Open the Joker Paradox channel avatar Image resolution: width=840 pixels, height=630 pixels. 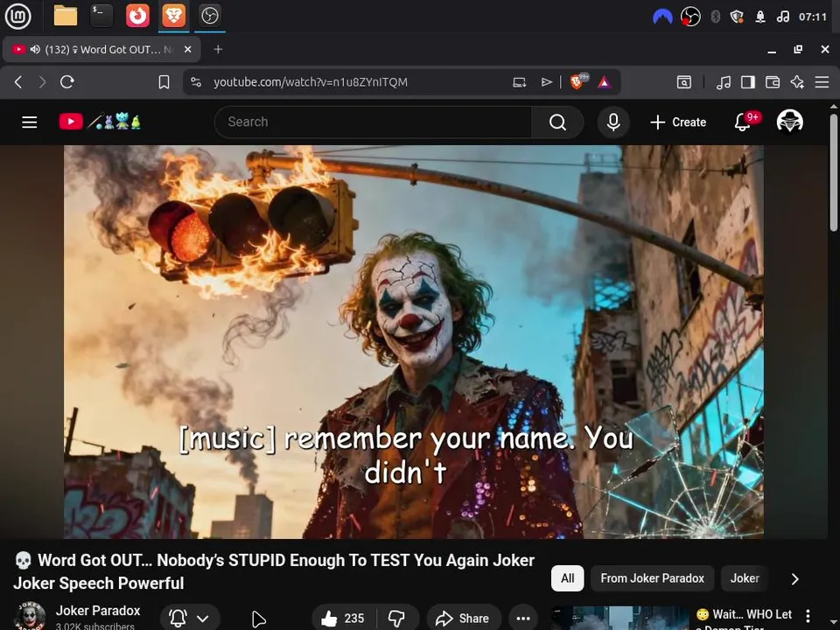click(30, 617)
